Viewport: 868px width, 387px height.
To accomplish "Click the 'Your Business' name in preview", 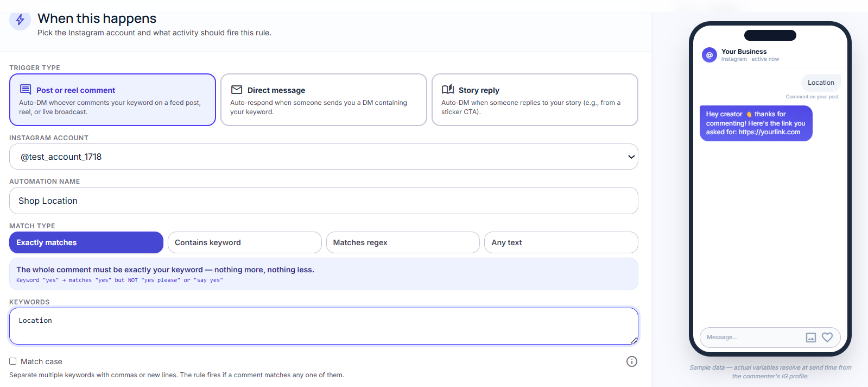I will pyautogui.click(x=744, y=52).
